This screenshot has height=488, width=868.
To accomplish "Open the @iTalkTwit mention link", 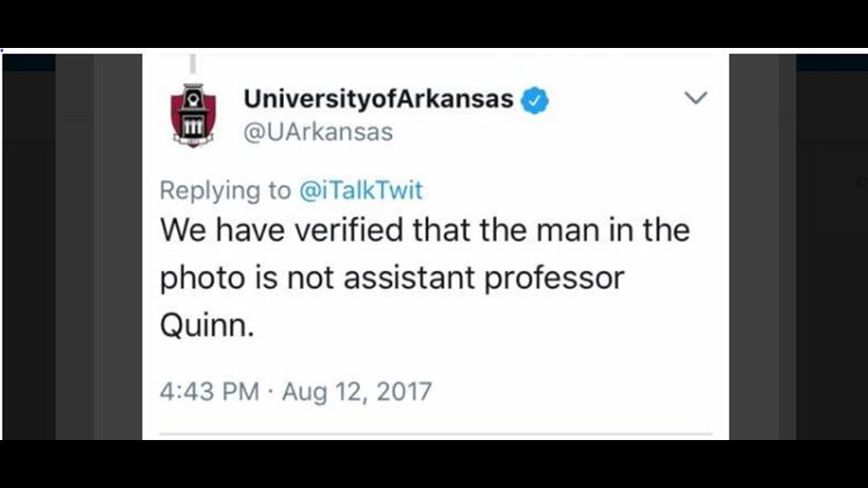I will coord(361,190).
